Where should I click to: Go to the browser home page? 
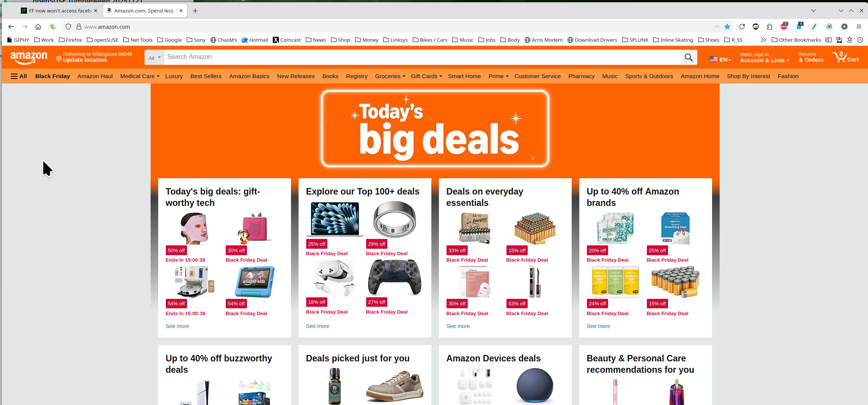[x=38, y=27]
